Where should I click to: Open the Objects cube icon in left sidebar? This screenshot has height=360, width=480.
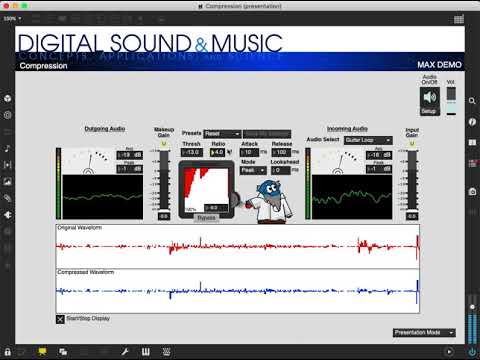click(7, 99)
